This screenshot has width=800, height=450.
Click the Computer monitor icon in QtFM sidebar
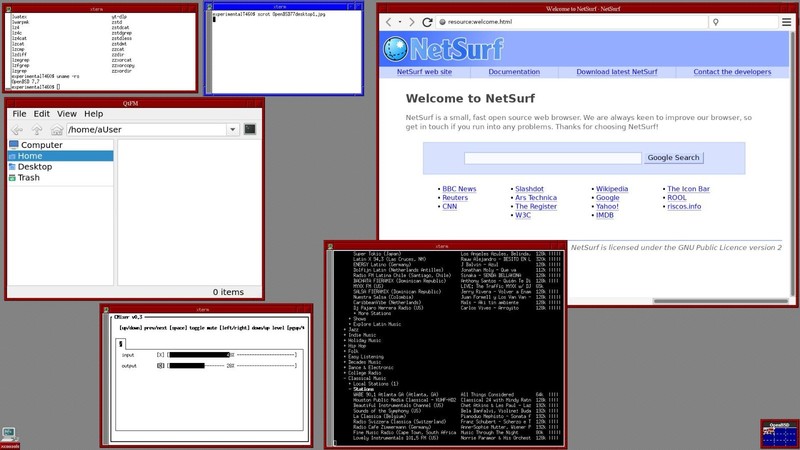[x=14, y=145]
